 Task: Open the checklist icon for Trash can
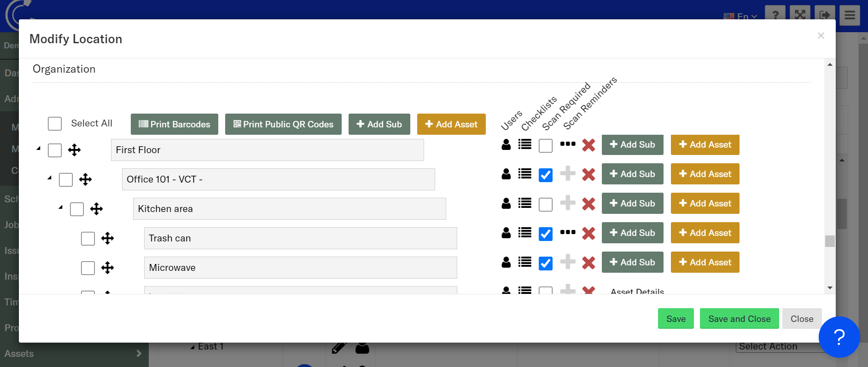click(524, 233)
